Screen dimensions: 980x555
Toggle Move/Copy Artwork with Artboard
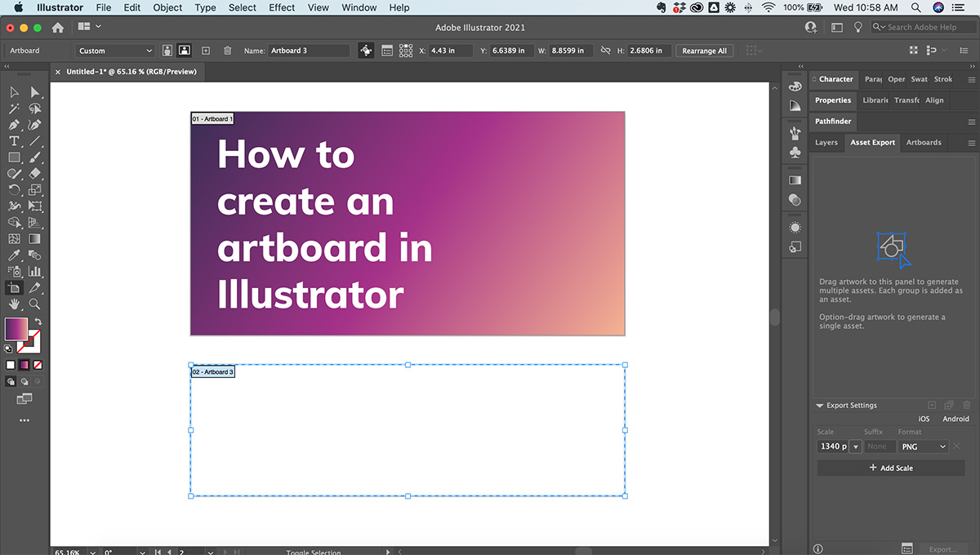(x=366, y=51)
